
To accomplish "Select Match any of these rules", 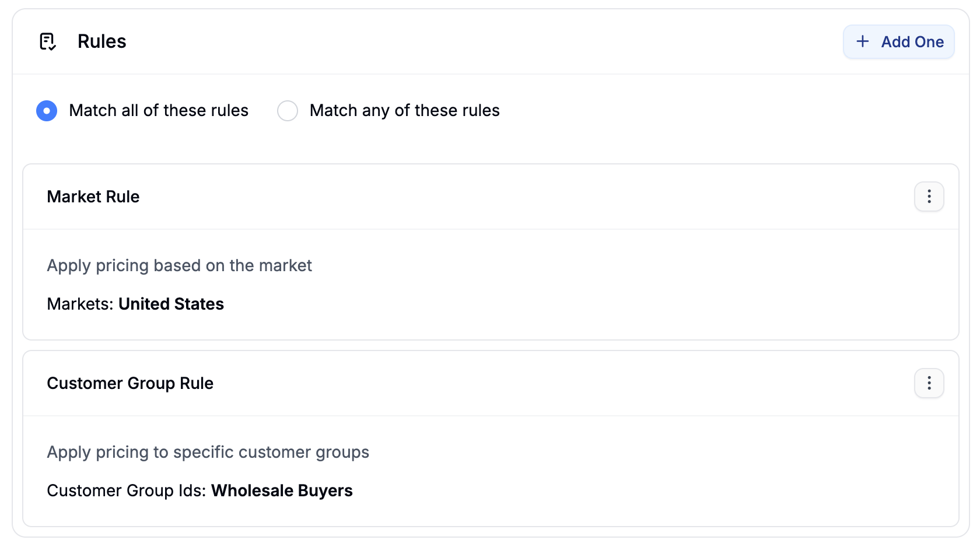I will pos(288,111).
